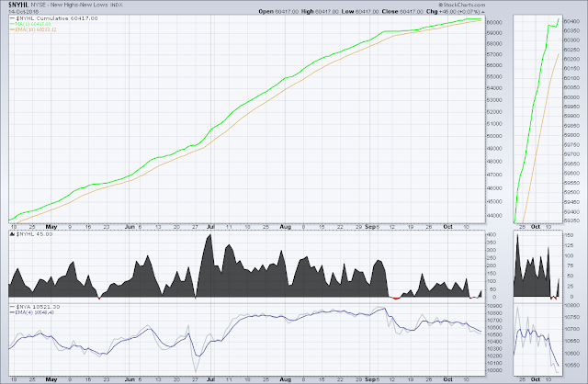Viewport: 588px width, 384px height.
Task: Click the 10900 label on the $NYA axis
Action: pos(494,307)
